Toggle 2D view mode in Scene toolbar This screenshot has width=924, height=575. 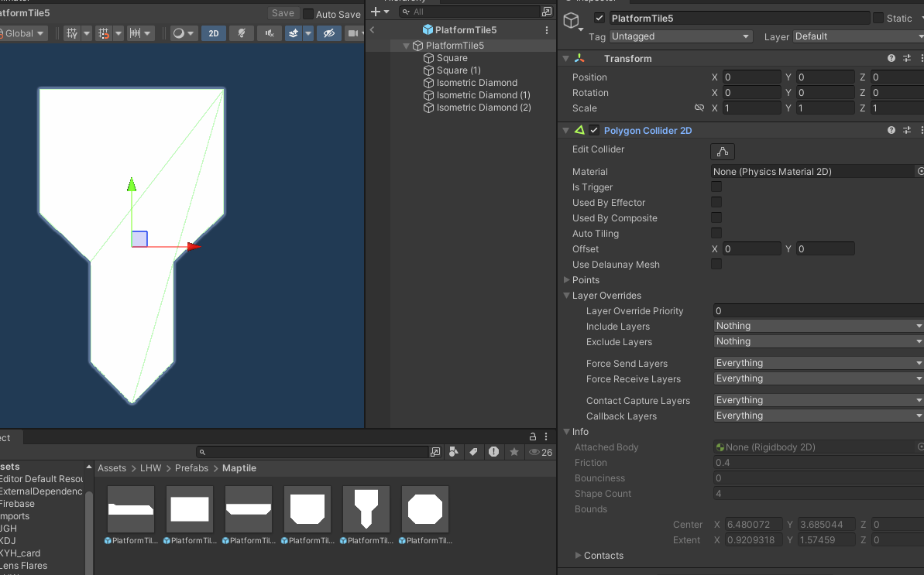click(x=213, y=33)
